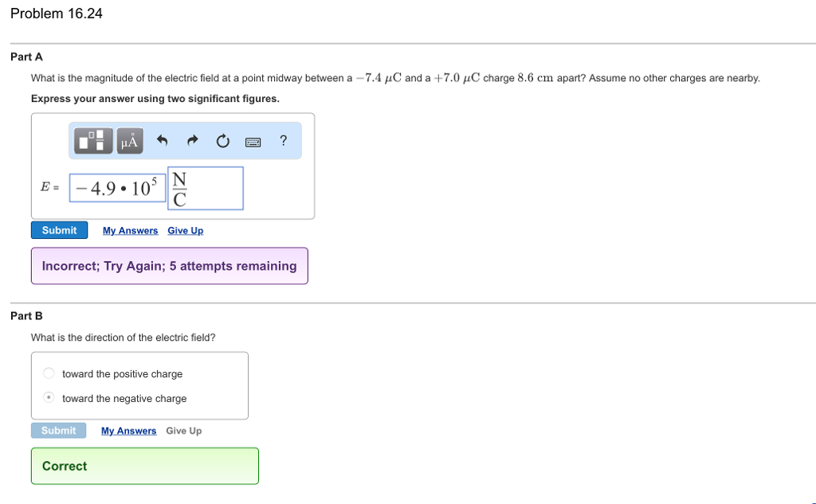Image resolution: width=816 pixels, height=504 pixels.
Task: Select the μÅ units icon
Action: coord(129,141)
